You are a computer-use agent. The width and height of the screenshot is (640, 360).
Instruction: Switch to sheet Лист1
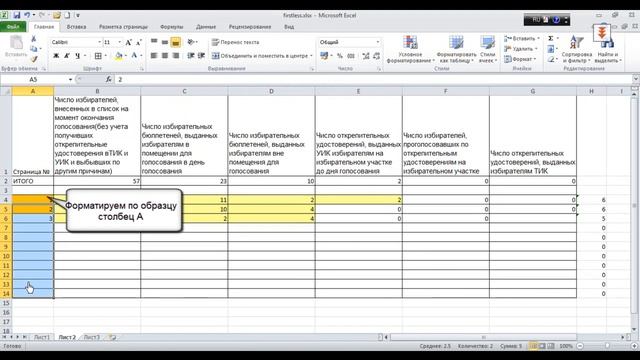point(41,337)
